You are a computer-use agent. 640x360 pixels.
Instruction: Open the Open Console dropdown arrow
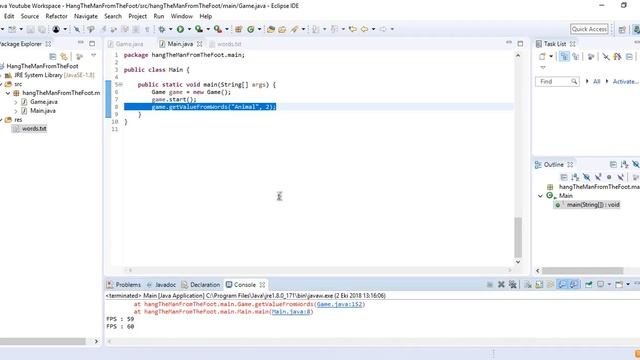[x=628, y=284]
